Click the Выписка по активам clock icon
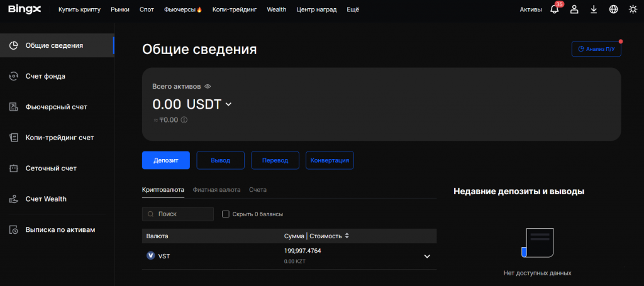644x286 pixels. tap(14, 230)
